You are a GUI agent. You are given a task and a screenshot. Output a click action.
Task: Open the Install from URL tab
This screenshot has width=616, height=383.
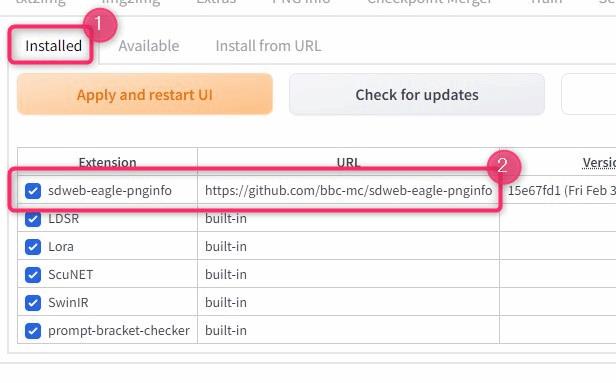(x=268, y=46)
